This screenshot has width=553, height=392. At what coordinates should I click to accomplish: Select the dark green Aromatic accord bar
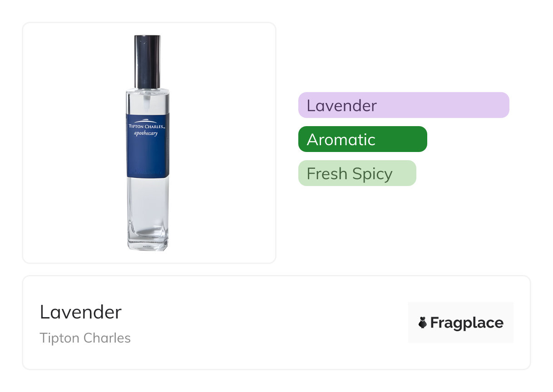[x=363, y=139]
